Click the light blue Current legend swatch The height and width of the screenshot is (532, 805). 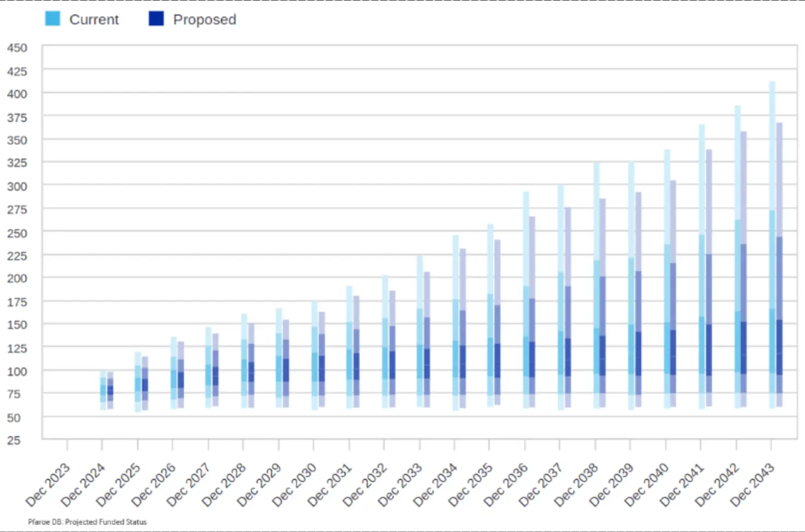click(x=52, y=19)
